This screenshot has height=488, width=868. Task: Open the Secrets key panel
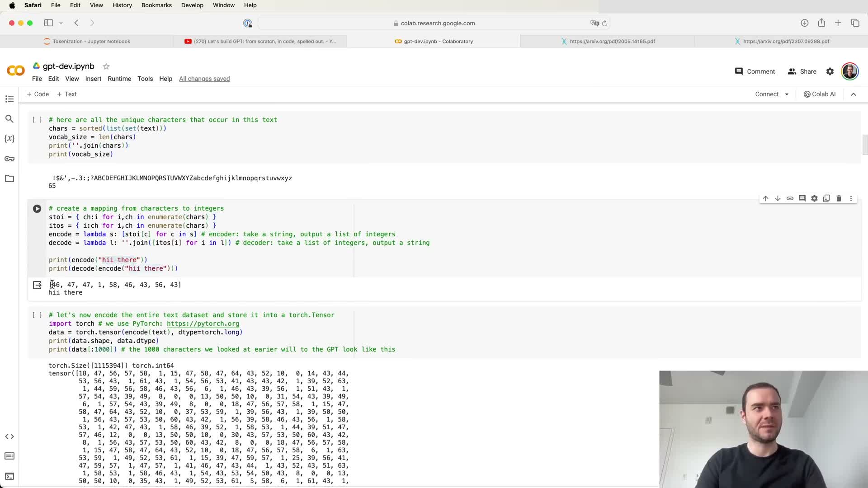pos(9,159)
